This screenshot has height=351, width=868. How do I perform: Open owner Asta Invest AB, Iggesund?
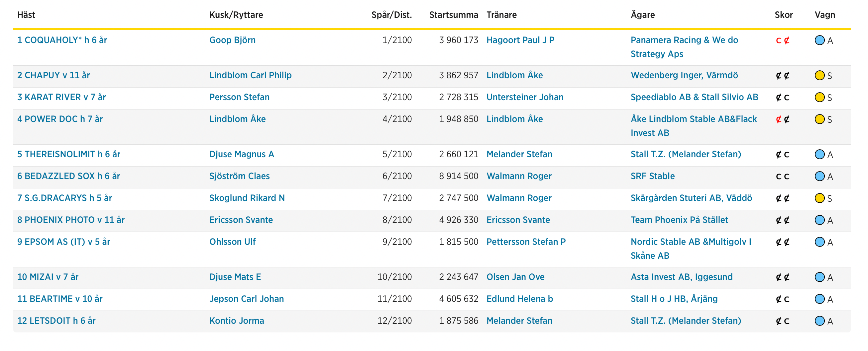point(681,277)
